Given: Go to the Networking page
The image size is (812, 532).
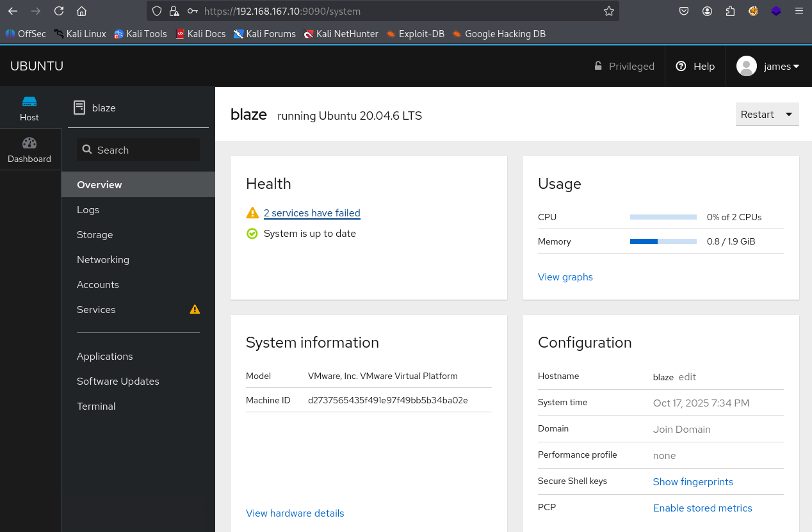Looking at the screenshot, I should [103, 260].
